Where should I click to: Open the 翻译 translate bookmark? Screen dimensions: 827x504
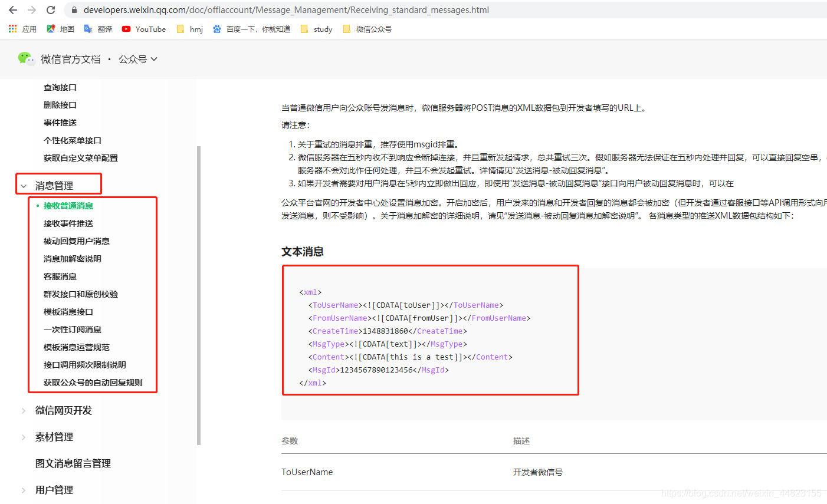(98, 29)
